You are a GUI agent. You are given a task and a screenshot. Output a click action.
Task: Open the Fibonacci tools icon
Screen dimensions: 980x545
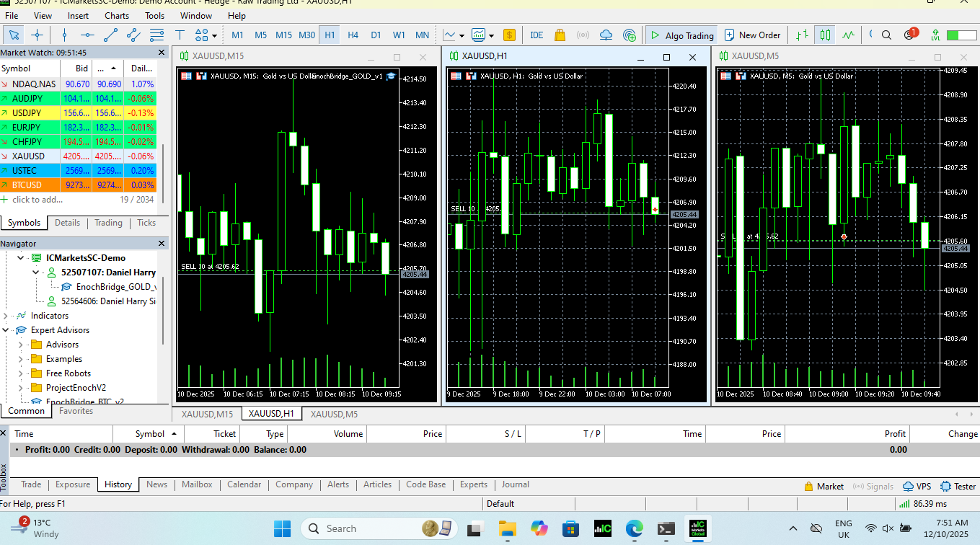tap(156, 35)
